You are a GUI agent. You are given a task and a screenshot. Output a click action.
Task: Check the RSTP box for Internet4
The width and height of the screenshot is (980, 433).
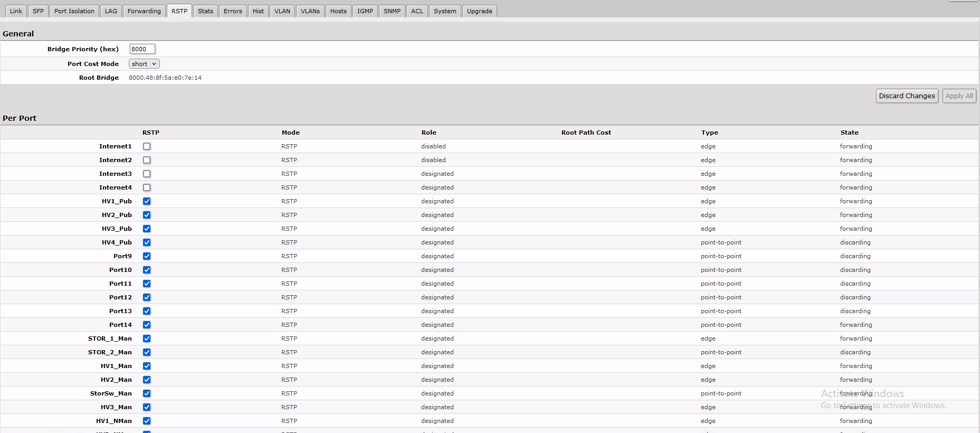(x=147, y=187)
